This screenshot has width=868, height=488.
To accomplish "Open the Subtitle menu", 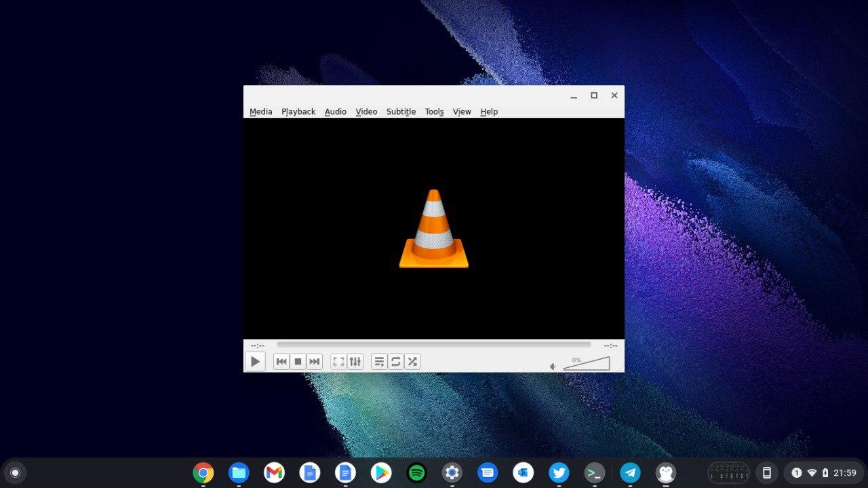I will [x=401, y=112].
